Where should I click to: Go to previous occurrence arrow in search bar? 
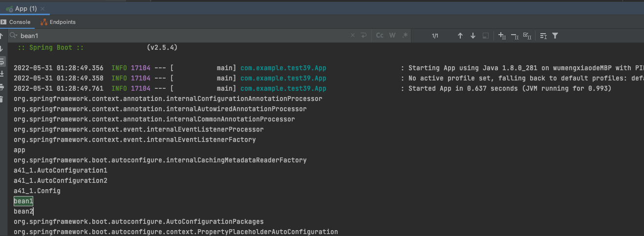pyautogui.click(x=460, y=36)
